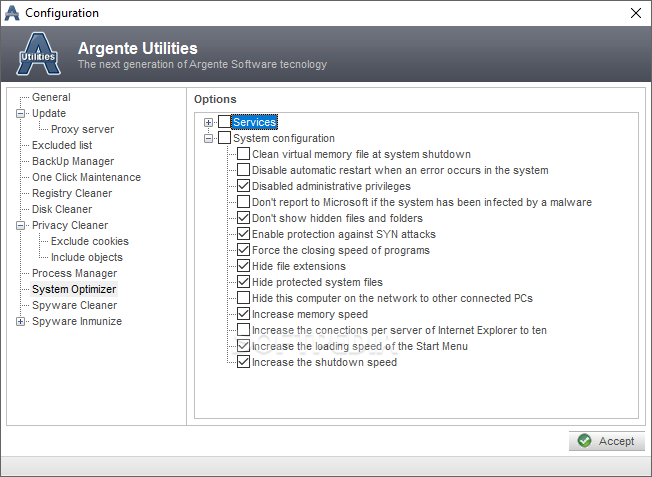Expand the Services tree node
Viewport: 652px width, 477px height.
209,122
